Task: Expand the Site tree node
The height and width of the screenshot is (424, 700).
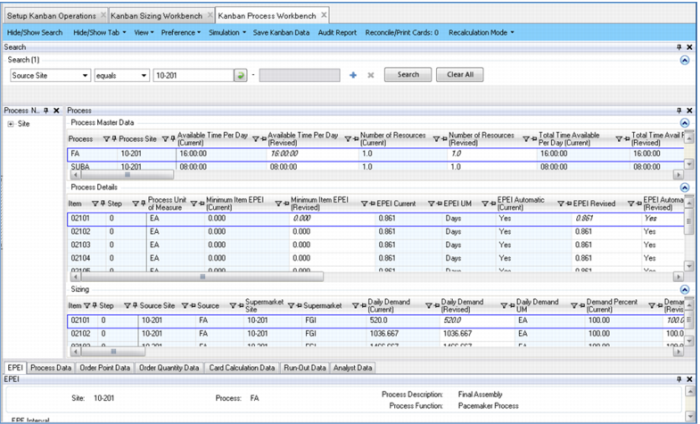Action: click(x=10, y=124)
